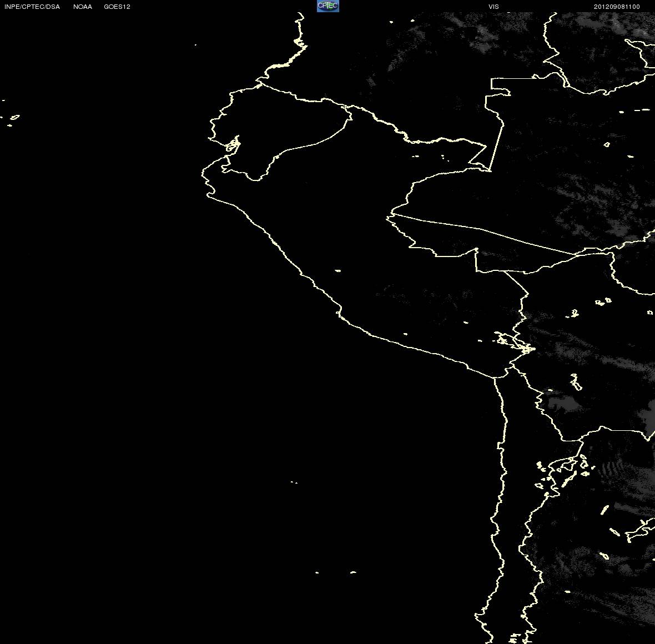
Task: Click the VIS channel label
Action: 494,7
